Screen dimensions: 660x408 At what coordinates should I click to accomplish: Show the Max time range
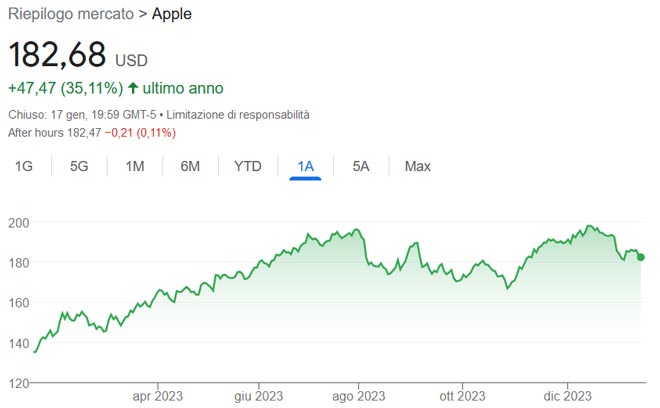tap(417, 166)
